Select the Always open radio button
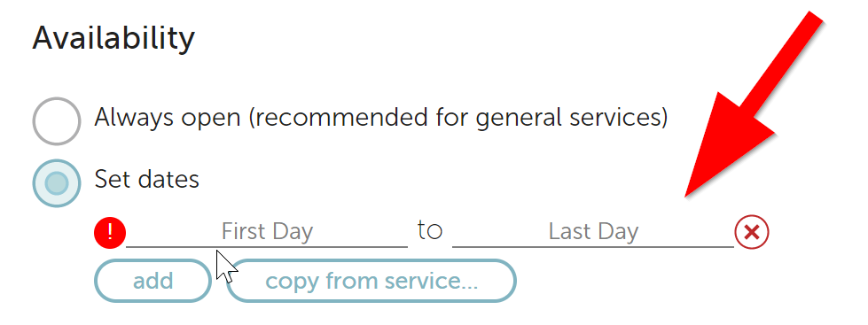 (x=57, y=121)
